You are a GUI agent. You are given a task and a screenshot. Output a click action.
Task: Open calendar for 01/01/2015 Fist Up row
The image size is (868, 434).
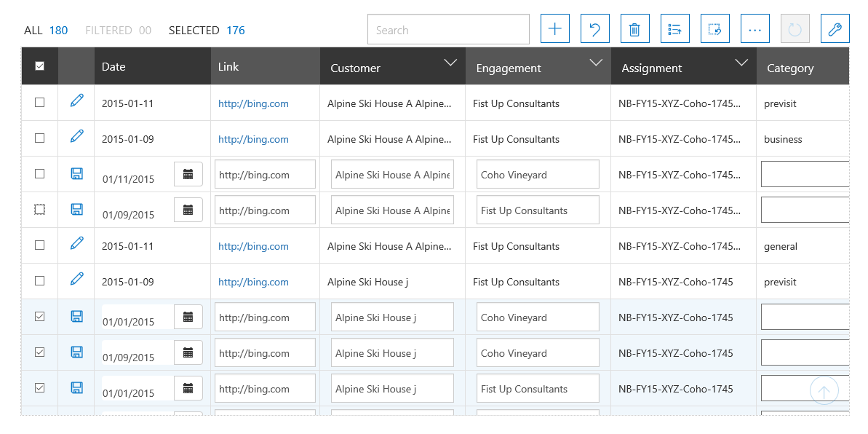point(188,388)
